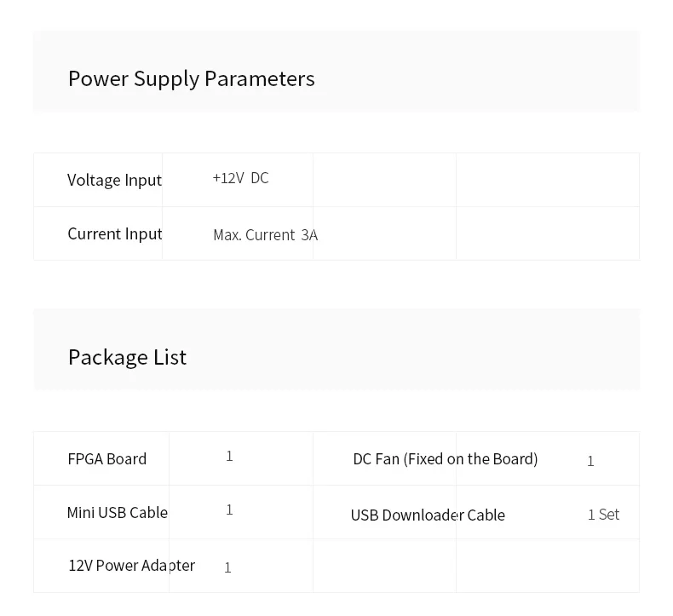The image size is (673, 616).
Task: Click the quantity 1 beside DC Fan
Action: point(590,461)
